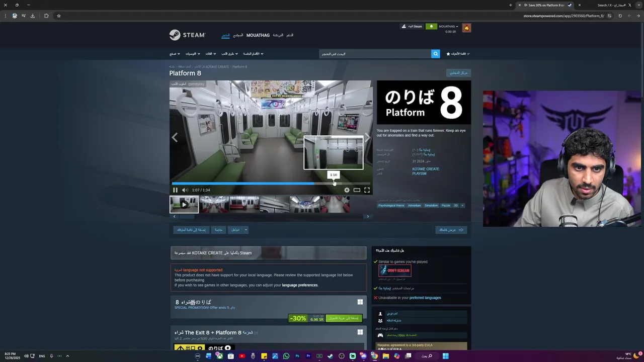
Task: Go to next media with right arrow
Action: coord(367,137)
